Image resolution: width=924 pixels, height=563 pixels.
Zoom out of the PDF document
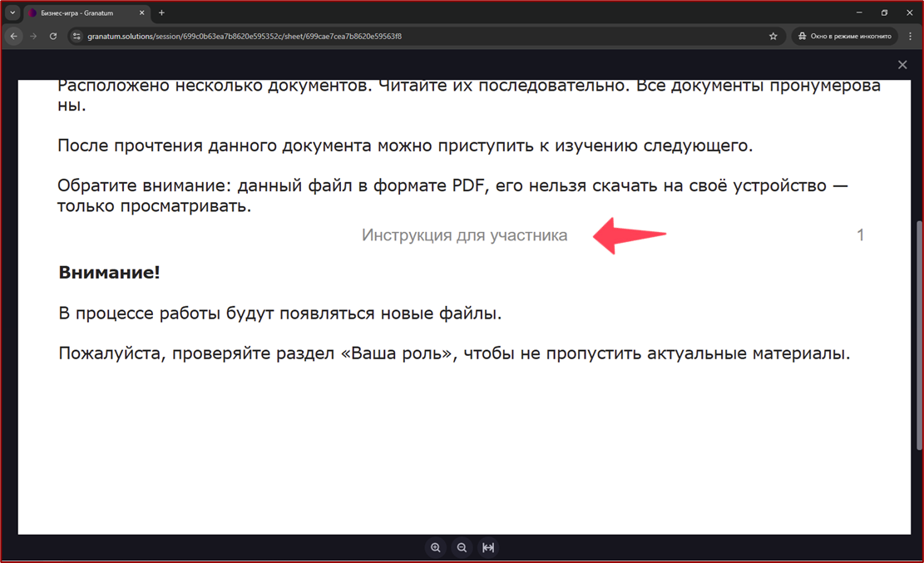(462, 547)
